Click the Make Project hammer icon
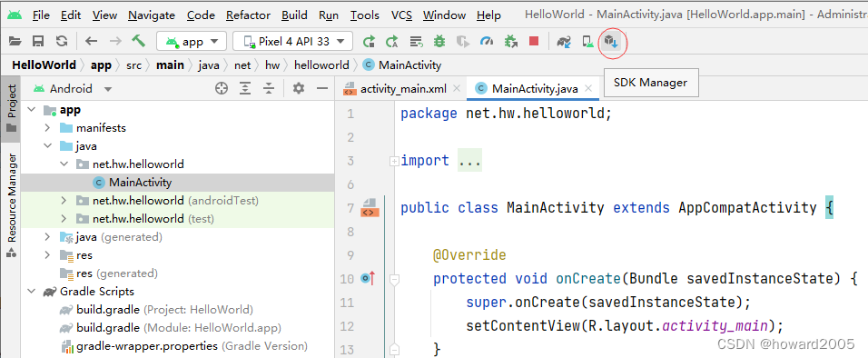This screenshot has width=868, height=358. [x=138, y=41]
